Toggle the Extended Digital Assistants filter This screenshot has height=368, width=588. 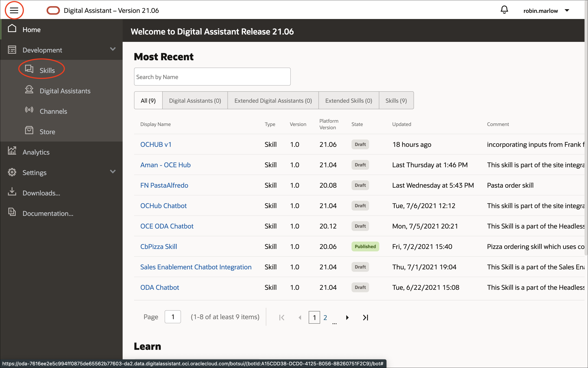pos(273,100)
